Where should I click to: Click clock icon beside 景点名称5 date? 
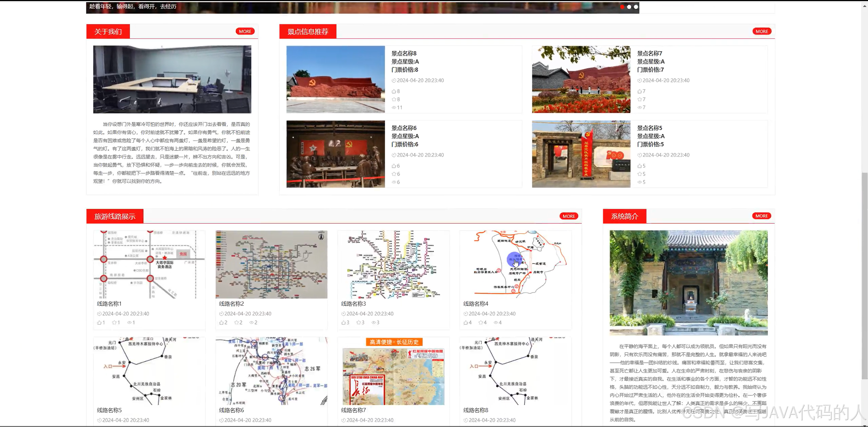click(639, 155)
